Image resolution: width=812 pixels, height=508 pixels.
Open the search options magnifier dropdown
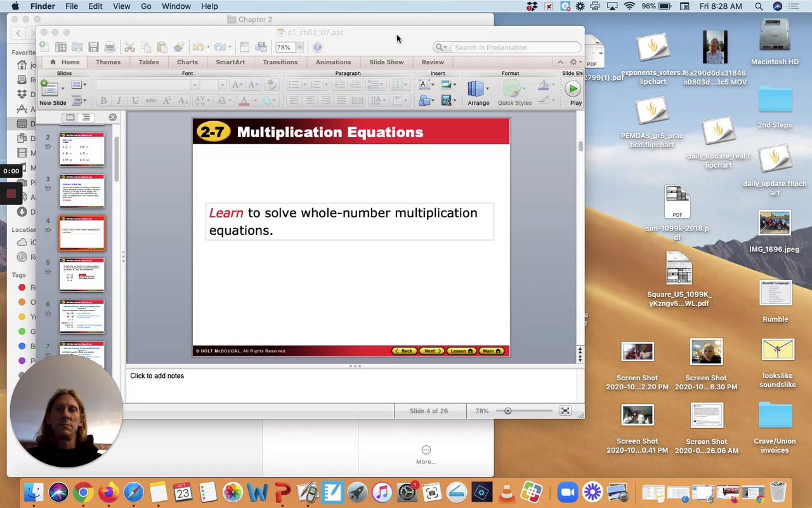pos(441,48)
